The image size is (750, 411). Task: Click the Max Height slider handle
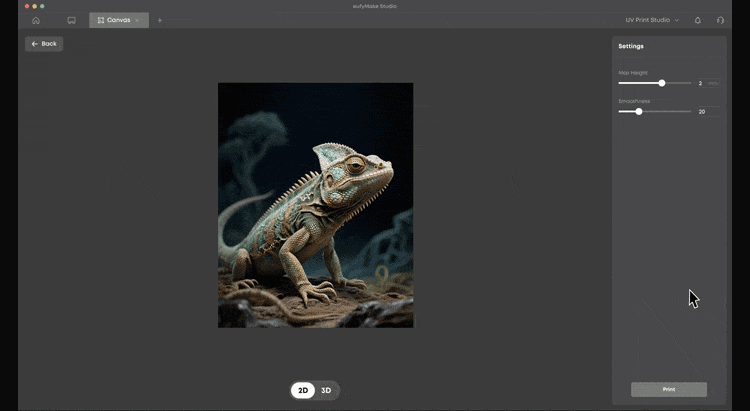coord(662,83)
